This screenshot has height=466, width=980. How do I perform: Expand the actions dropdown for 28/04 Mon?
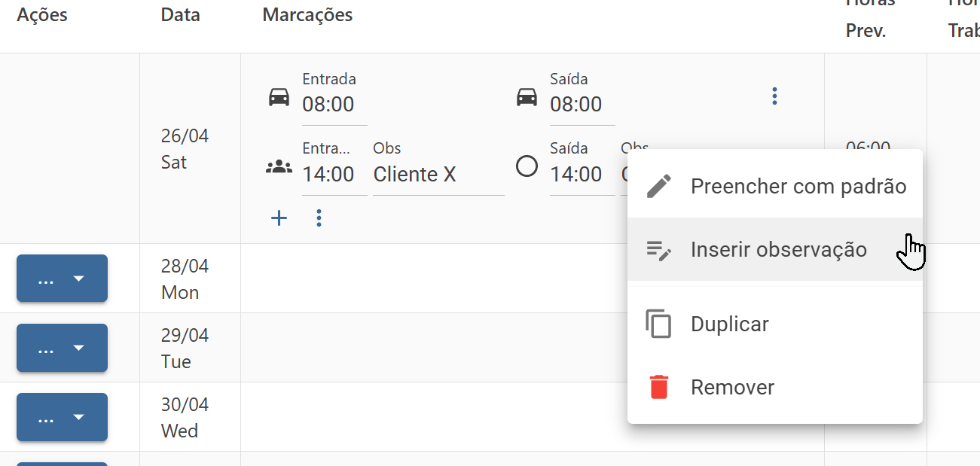tap(62, 279)
